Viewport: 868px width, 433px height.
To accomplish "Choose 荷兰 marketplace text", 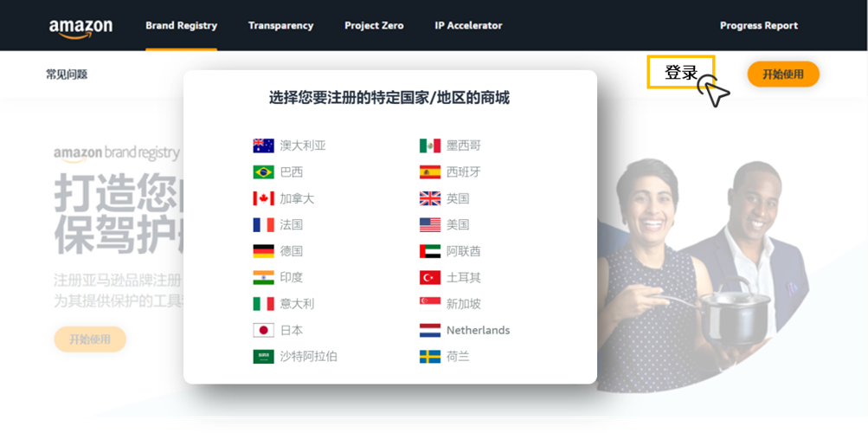I will 458,356.
